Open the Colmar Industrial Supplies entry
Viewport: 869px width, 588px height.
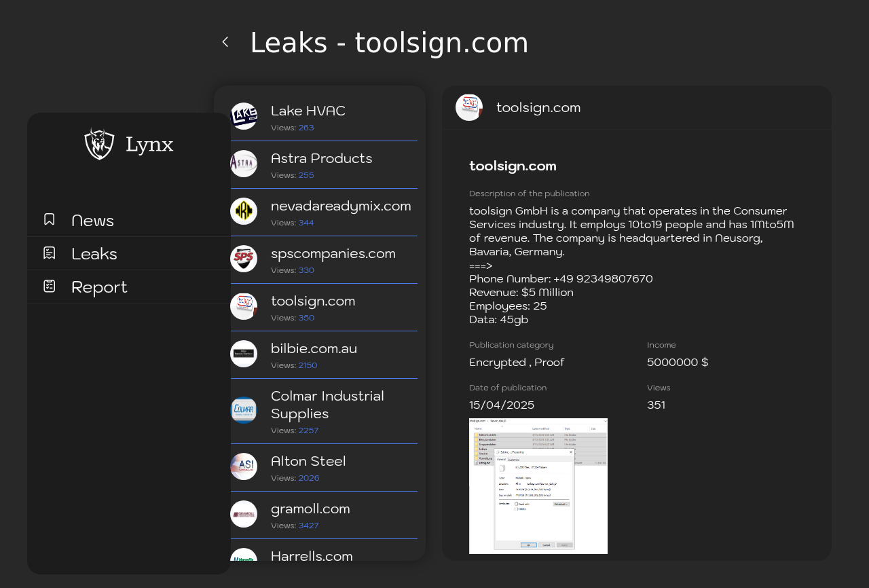324,411
